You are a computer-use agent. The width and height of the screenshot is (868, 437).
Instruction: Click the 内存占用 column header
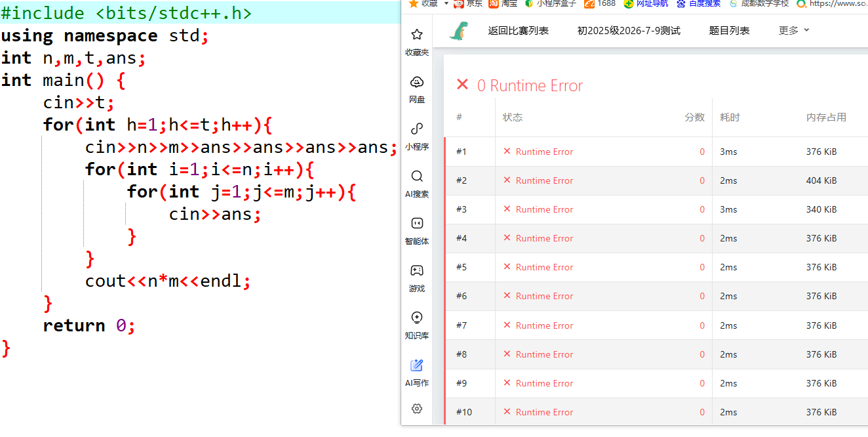point(826,117)
